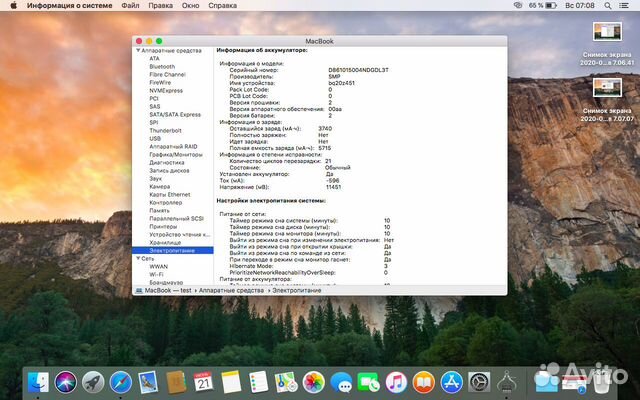This screenshot has width=640, height=400.
Task: Open System Preferences gear icon in Dock
Action: coord(479,383)
